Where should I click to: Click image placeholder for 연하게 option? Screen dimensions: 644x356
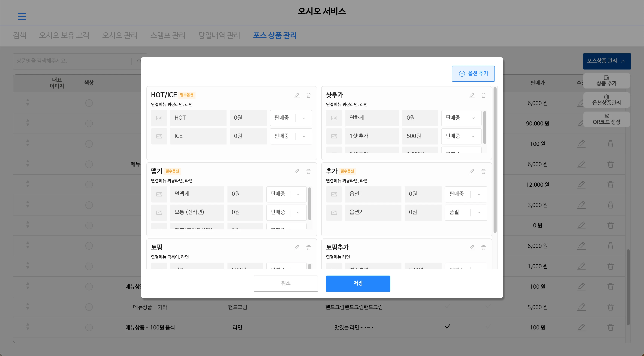click(334, 118)
